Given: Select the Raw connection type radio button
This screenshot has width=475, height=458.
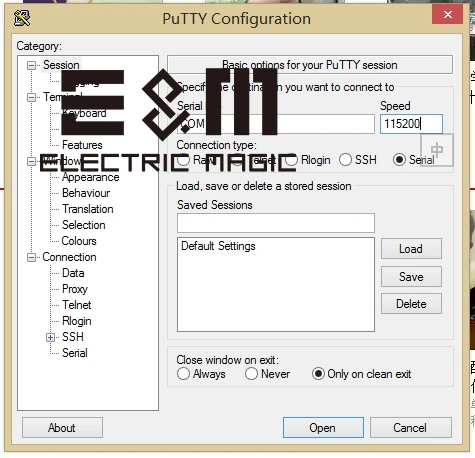Looking at the screenshot, I should tap(183, 160).
